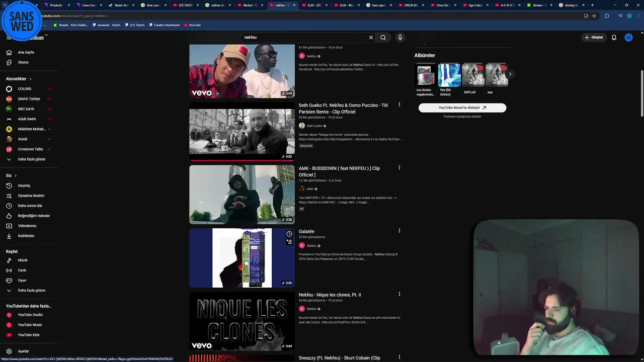Viewport: 644px width, 362px height.
Task: Open Ayarlar settings
Action: point(29,351)
